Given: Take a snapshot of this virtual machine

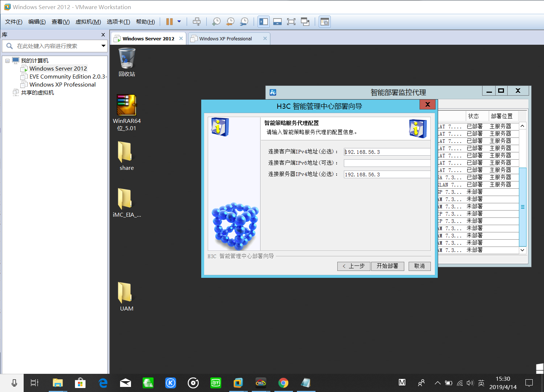Looking at the screenshot, I should pos(216,22).
